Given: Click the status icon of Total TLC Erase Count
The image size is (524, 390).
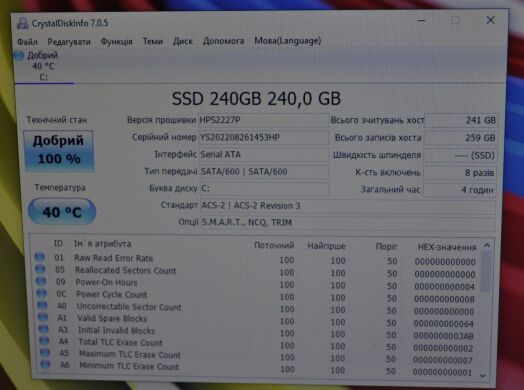Looking at the screenshot, I should [44, 341].
